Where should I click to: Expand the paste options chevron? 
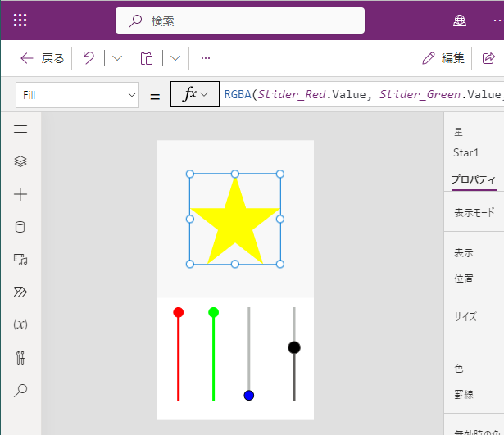tap(175, 58)
